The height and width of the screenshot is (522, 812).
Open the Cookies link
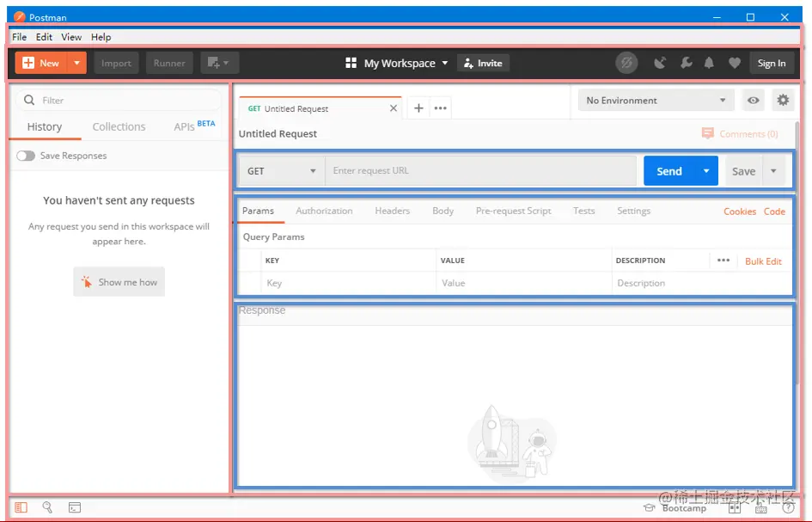tap(740, 212)
